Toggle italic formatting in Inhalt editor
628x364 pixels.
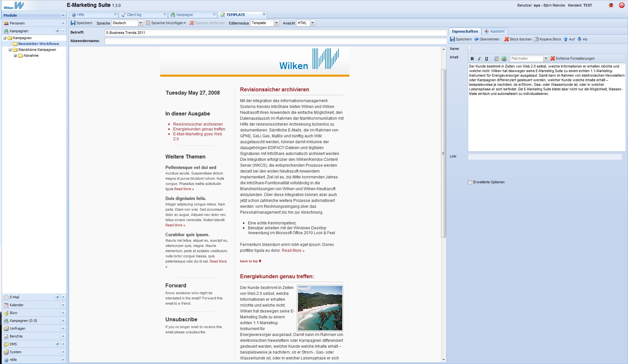[x=479, y=59]
